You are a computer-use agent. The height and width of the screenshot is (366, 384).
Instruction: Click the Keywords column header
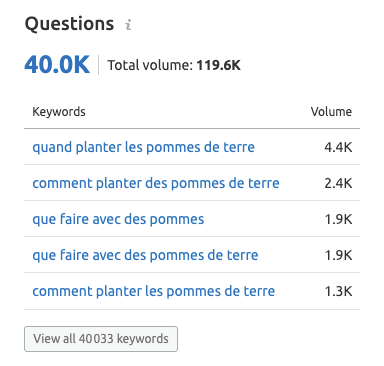[x=59, y=112]
